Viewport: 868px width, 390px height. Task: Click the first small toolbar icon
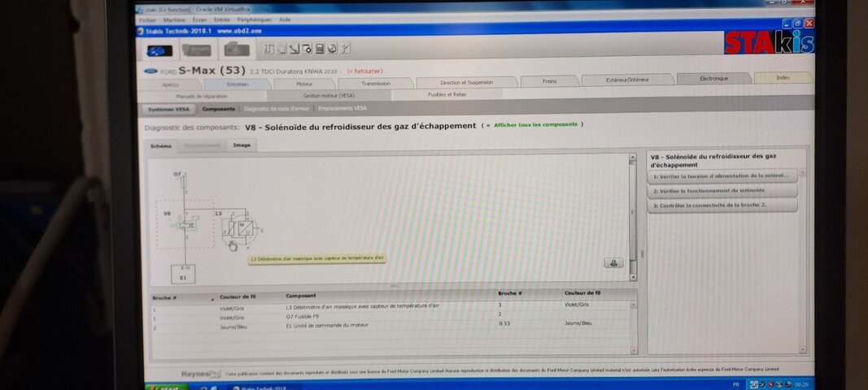point(268,49)
